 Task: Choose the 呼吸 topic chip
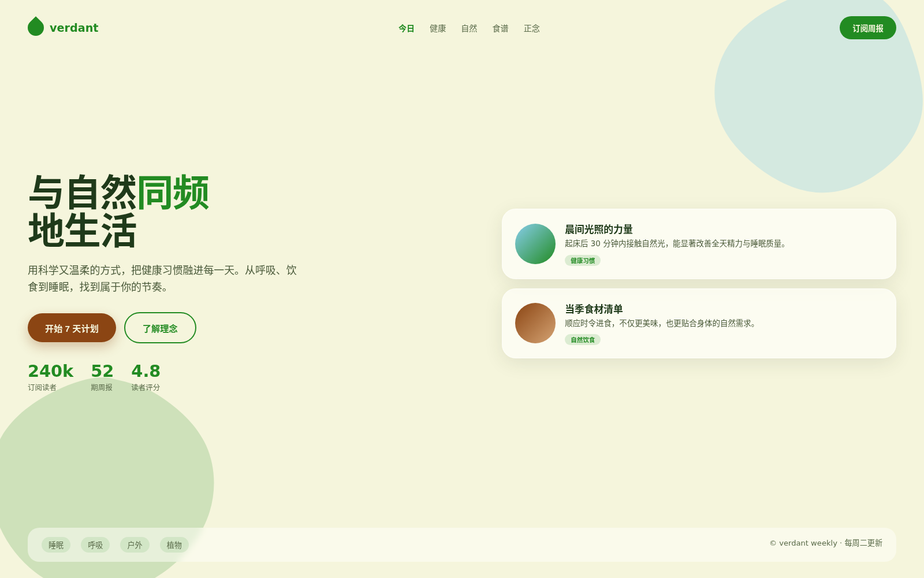point(95,545)
